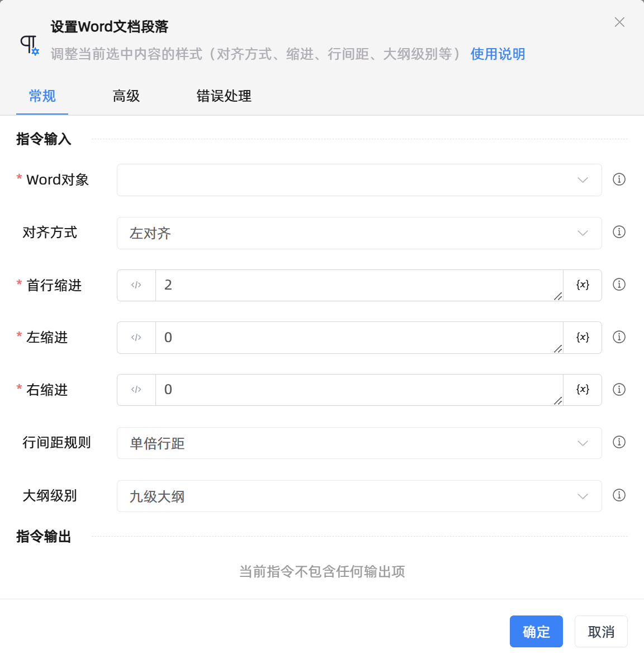Switch to the 常规 tab
Image resolution: width=644 pixels, height=663 pixels.
tap(42, 96)
